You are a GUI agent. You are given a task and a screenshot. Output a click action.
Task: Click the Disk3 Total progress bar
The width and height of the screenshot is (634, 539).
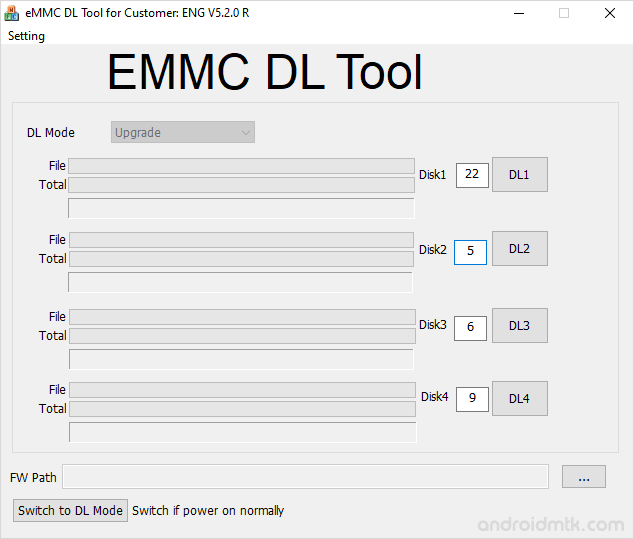(243, 336)
